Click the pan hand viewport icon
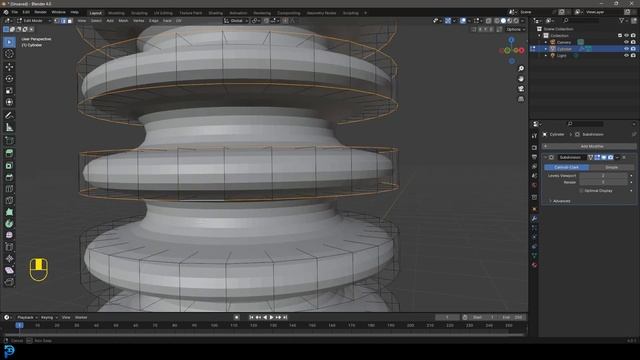640x360 pixels. coord(521,79)
